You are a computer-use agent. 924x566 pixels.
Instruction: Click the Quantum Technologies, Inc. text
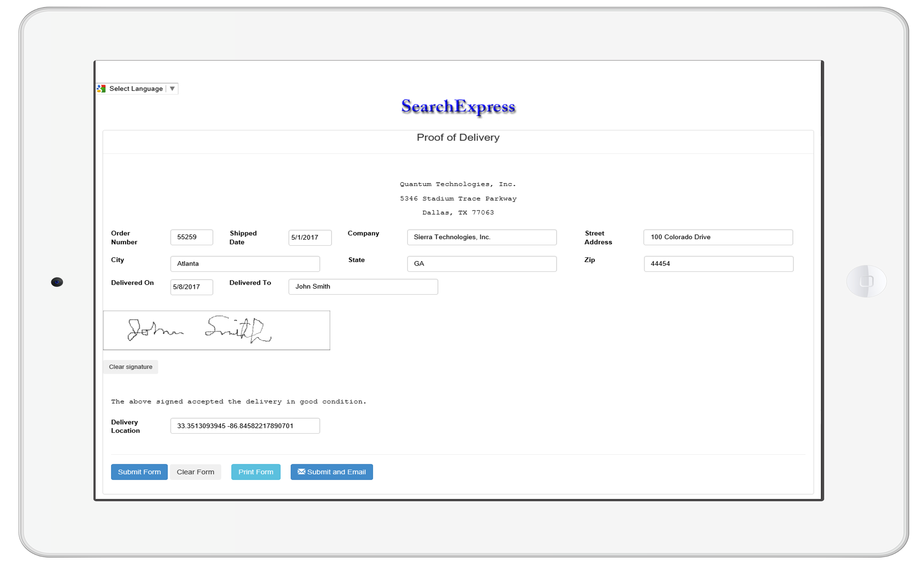coord(458,184)
